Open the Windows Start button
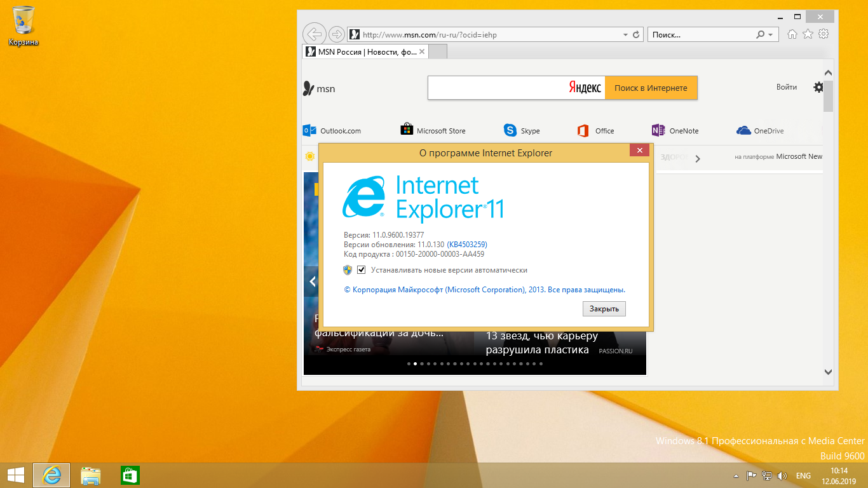Image resolution: width=868 pixels, height=488 pixels. click(x=15, y=475)
